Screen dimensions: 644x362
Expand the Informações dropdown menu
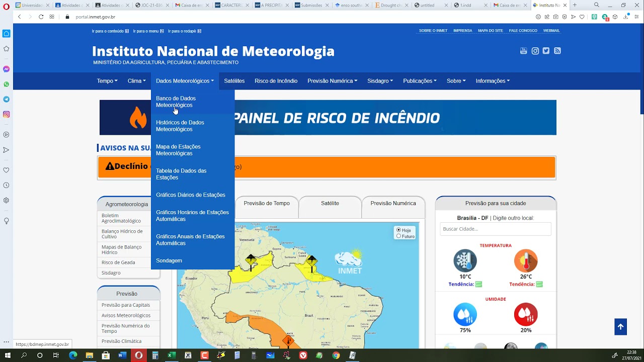493,81
